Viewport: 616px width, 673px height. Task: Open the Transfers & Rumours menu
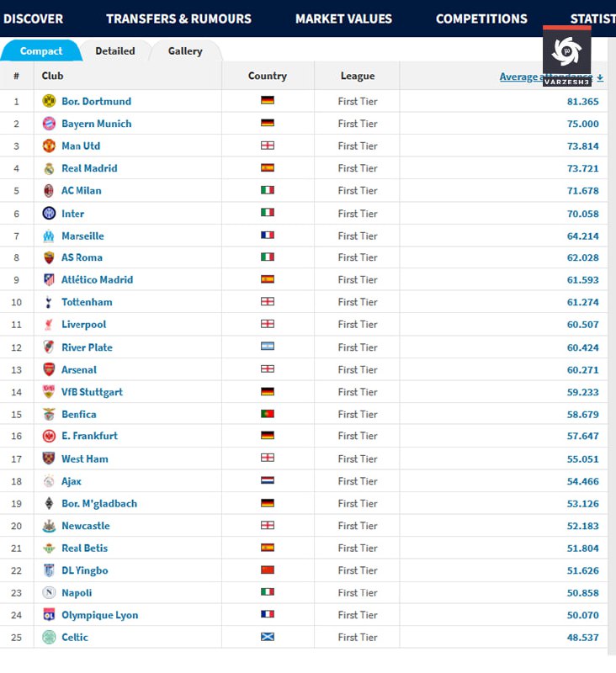(x=178, y=19)
